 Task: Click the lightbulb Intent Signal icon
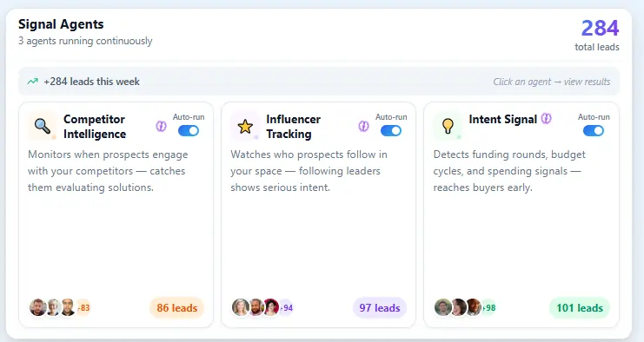(448, 126)
